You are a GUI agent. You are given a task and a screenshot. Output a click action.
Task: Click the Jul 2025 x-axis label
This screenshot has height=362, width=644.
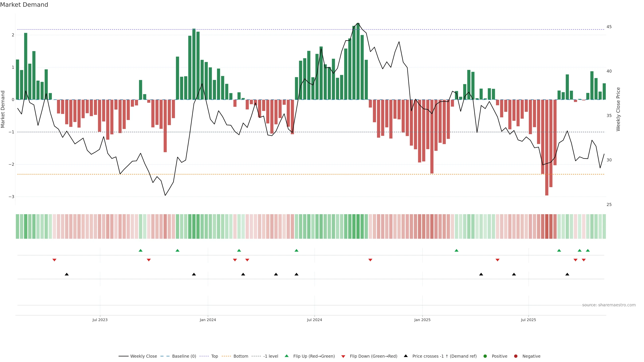pos(528,320)
